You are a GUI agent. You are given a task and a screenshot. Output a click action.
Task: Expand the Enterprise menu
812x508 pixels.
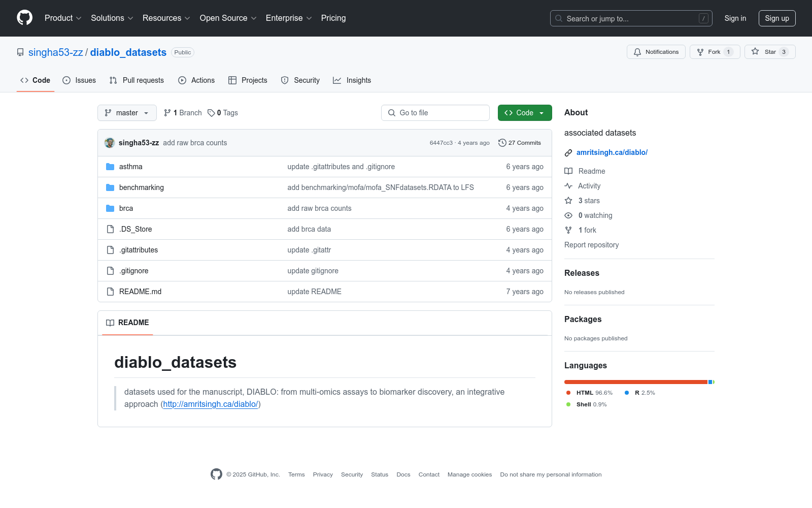(x=289, y=18)
